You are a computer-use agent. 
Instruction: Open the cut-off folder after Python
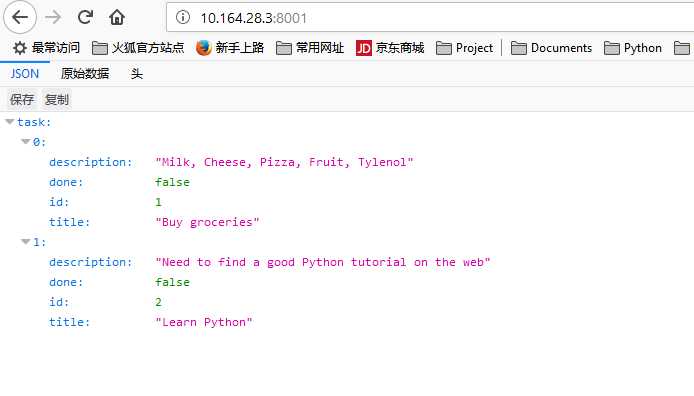coord(682,48)
